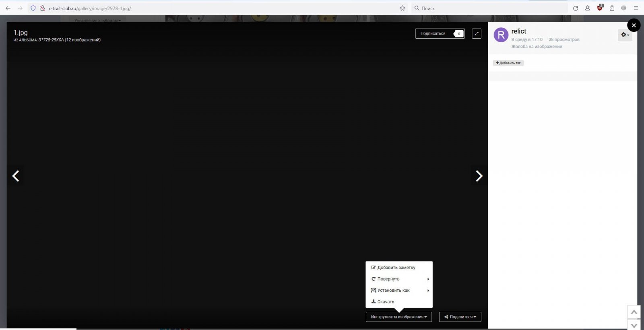Click the browser back arrow
This screenshot has height=330, width=644.
(x=8, y=8)
